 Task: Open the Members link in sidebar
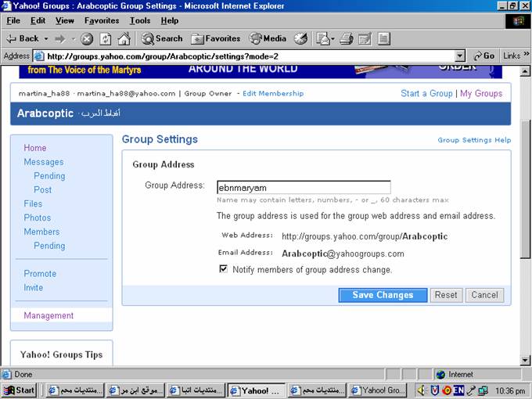tap(41, 232)
